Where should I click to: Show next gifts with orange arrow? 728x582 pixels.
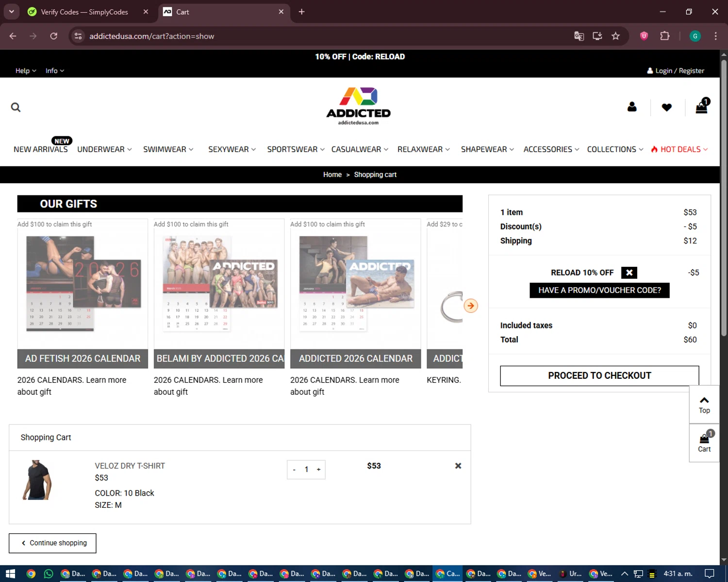(x=470, y=306)
